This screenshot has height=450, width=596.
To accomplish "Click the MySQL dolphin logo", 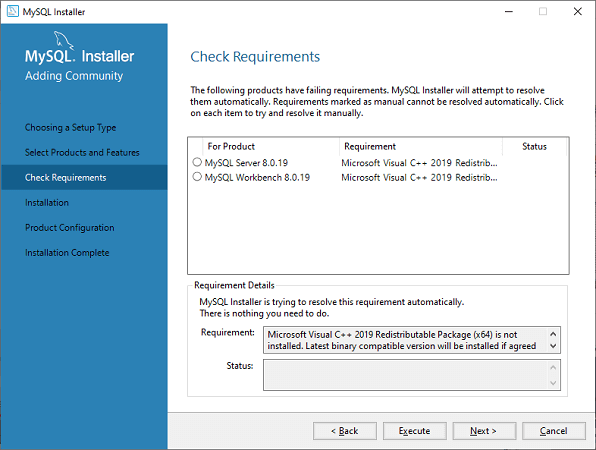I will (x=63, y=40).
